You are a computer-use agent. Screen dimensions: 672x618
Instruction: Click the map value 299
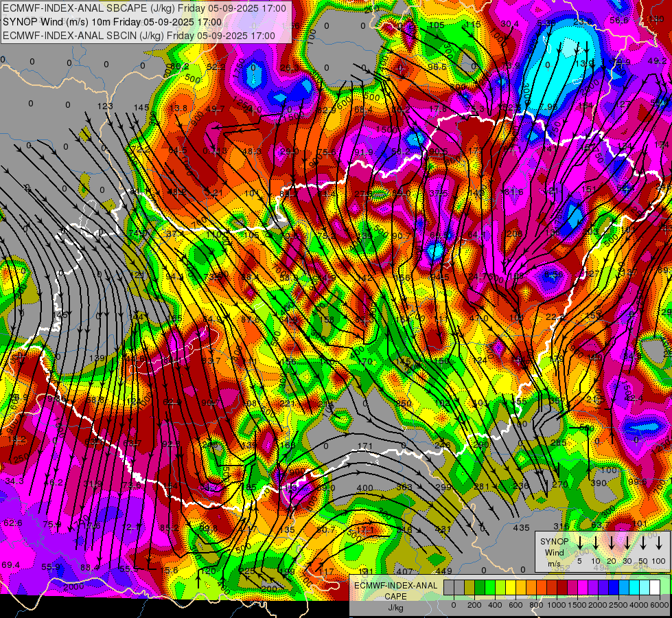click(x=443, y=487)
